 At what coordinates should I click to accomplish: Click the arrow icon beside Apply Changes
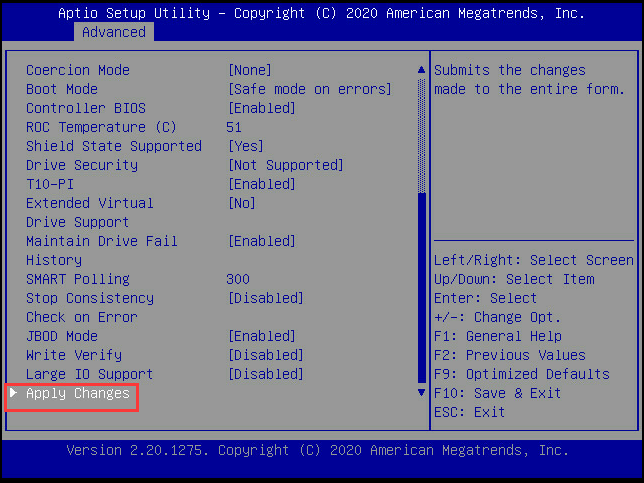pyautogui.click(x=14, y=393)
